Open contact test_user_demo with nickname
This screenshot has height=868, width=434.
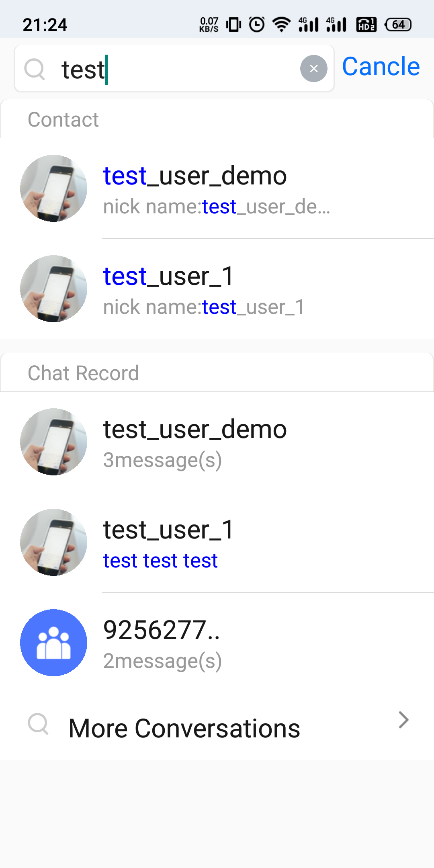click(x=217, y=188)
